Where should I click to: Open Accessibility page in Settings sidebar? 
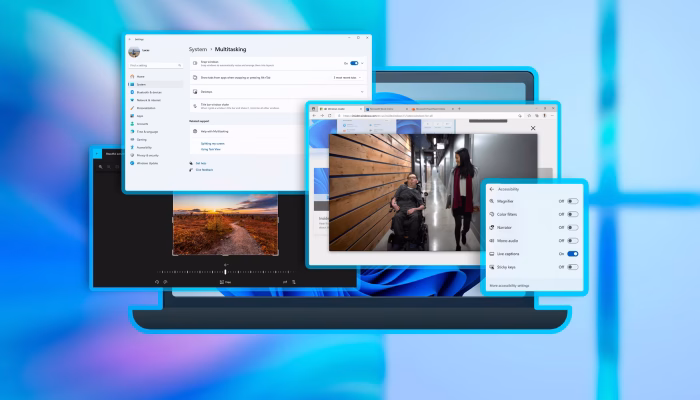[144, 147]
